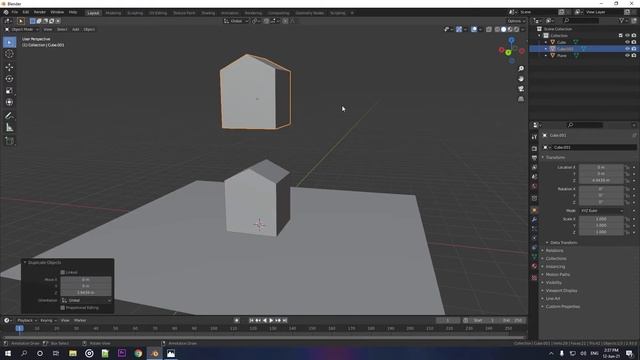Select the Transform tool in the viewport toolbar
Screen dimensions: 640x360
[9, 102]
